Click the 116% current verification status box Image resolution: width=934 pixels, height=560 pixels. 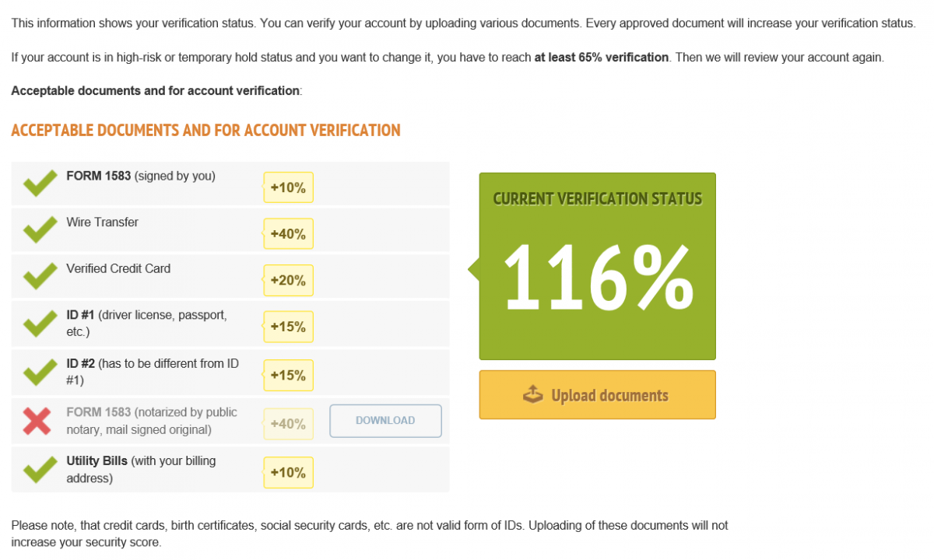[597, 266]
